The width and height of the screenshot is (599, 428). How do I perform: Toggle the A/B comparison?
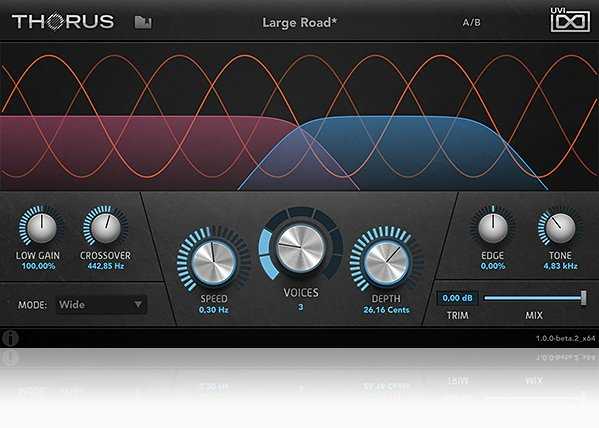pyautogui.click(x=471, y=22)
